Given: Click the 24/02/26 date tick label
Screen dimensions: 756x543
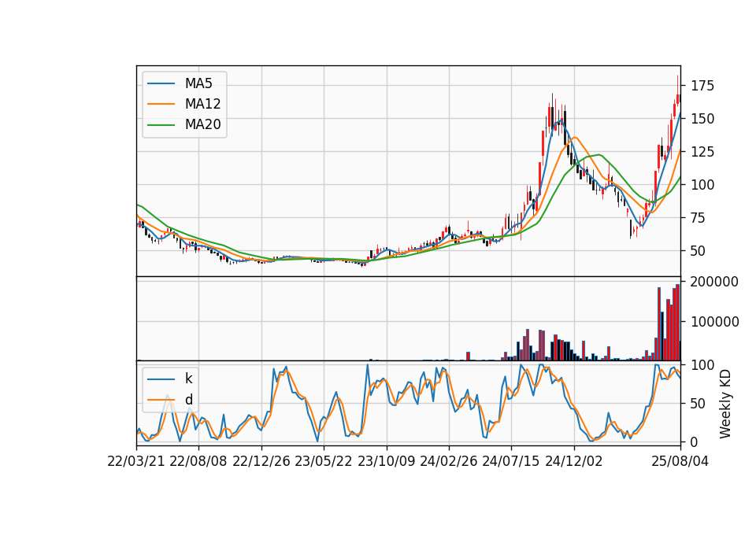Looking at the screenshot, I should click(x=448, y=461).
